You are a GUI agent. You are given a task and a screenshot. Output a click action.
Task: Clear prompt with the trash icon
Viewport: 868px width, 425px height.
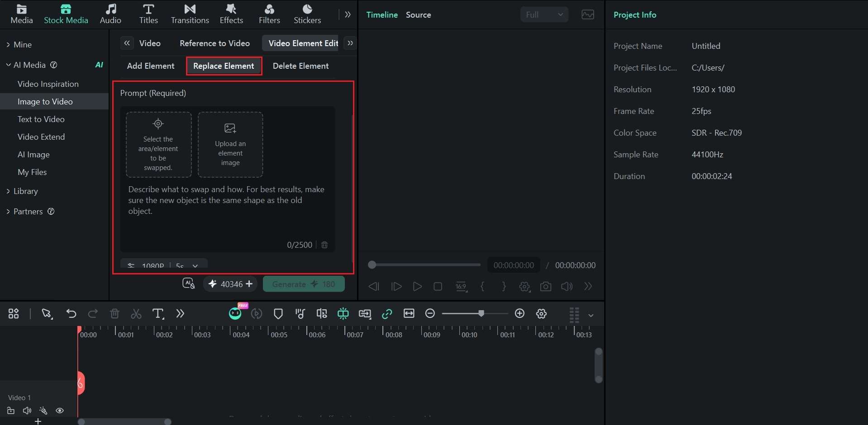pos(324,245)
